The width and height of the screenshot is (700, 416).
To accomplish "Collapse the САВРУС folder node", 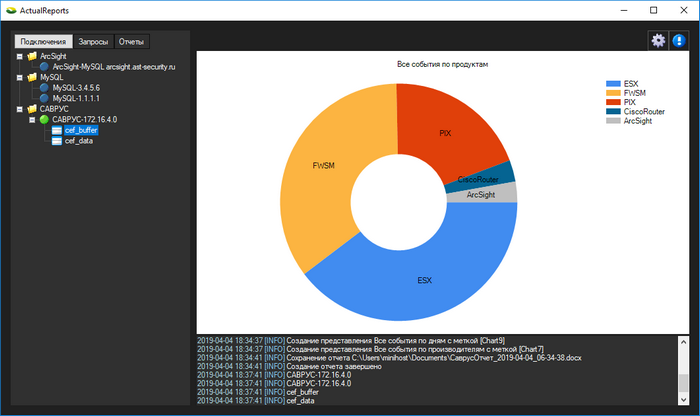I will pos(18,109).
